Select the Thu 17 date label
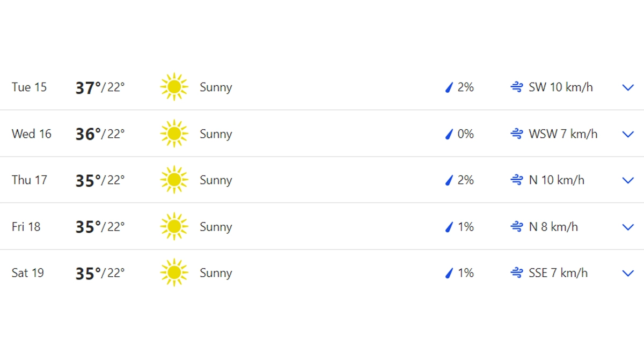Viewport: 644px width, 362px height. 29,180
